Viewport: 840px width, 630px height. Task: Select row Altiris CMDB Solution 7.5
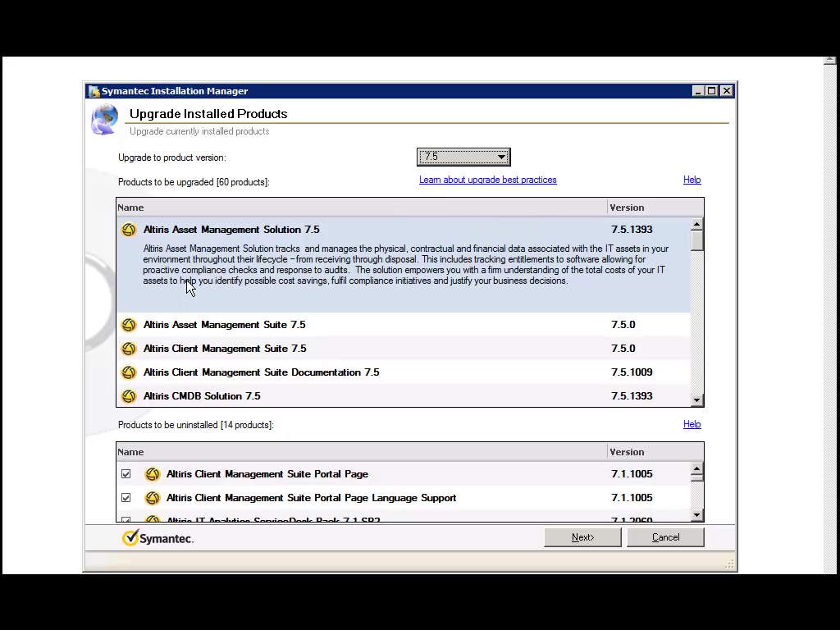404,396
